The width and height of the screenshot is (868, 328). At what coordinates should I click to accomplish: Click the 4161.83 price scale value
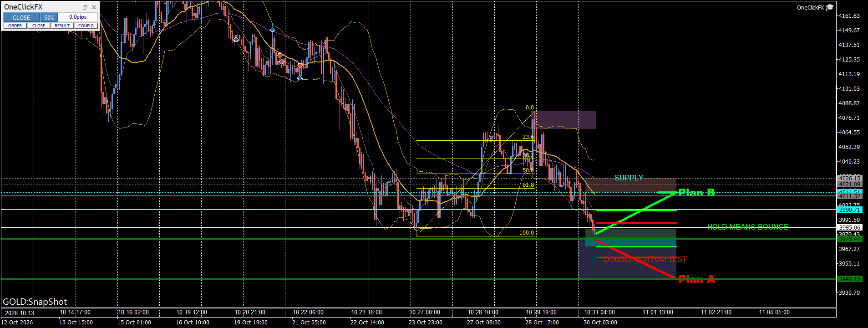click(849, 16)
